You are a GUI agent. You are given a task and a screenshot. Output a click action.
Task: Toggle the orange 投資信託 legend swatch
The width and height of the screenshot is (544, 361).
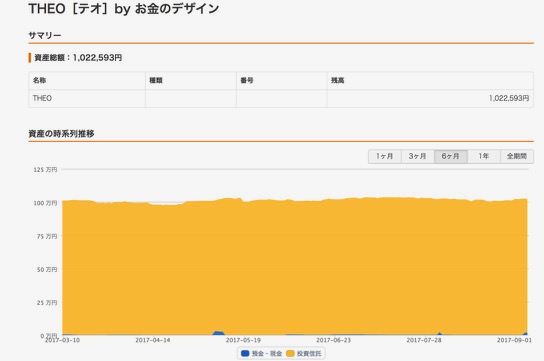coord(290,353)
